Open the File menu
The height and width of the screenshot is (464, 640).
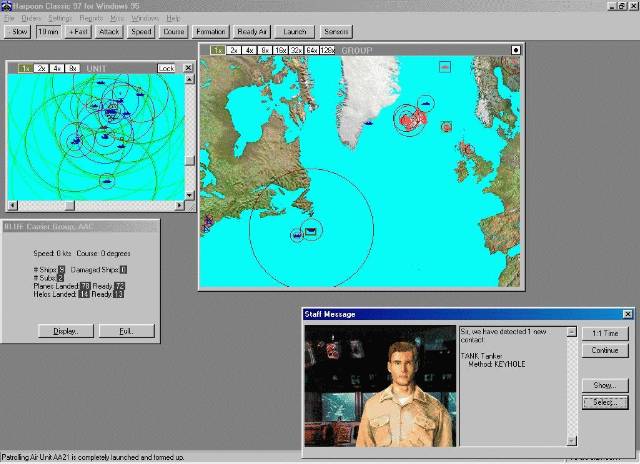9,18
